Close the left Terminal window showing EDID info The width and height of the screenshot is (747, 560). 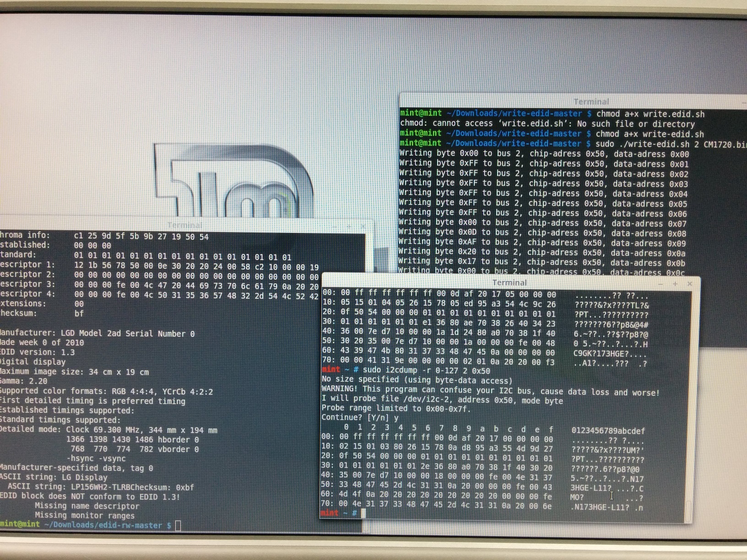pyautogui.click(x=363, y=226)
